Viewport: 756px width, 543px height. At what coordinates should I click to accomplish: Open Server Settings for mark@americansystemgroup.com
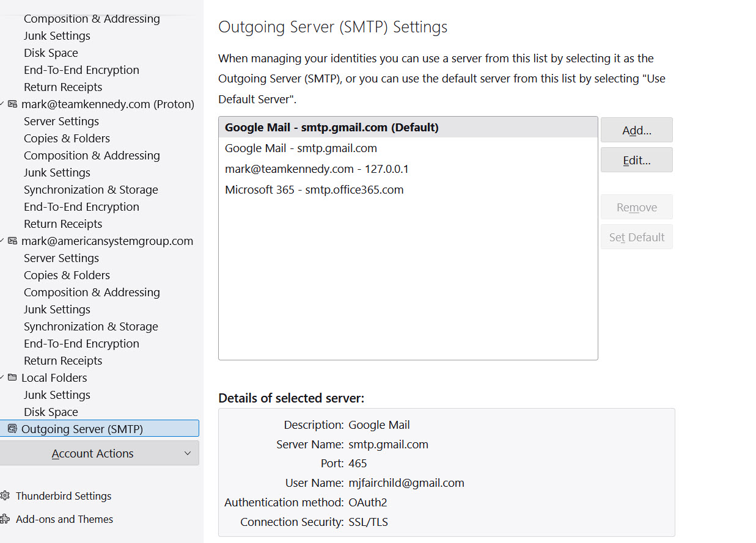61,258
